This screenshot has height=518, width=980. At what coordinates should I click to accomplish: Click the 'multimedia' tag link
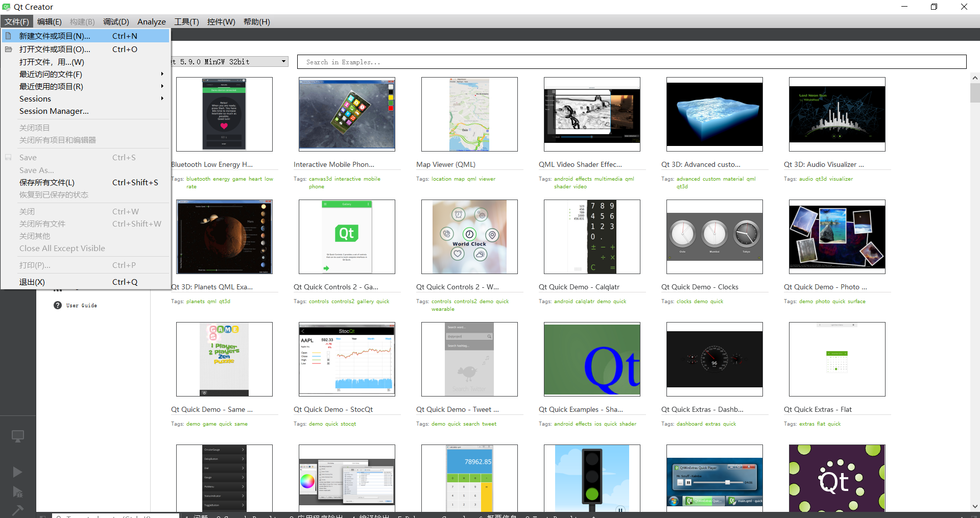608,179
